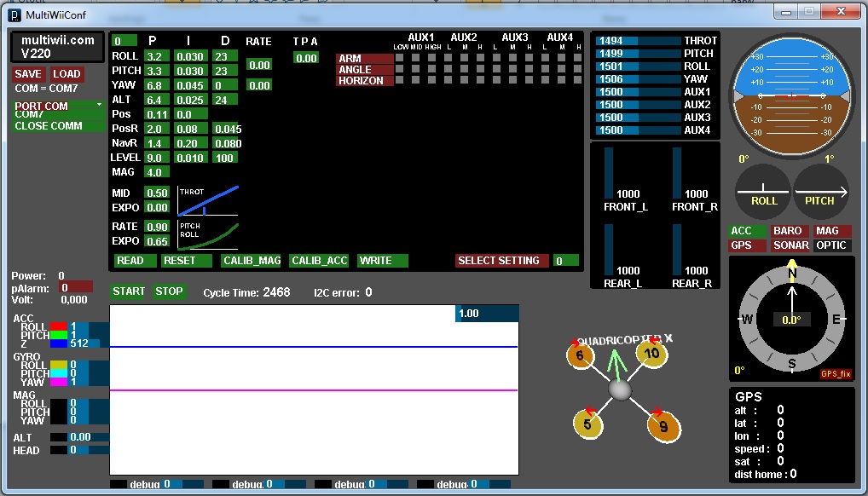
Task: Click the GPS_fix status indicator
Action: tap(836, 374)
